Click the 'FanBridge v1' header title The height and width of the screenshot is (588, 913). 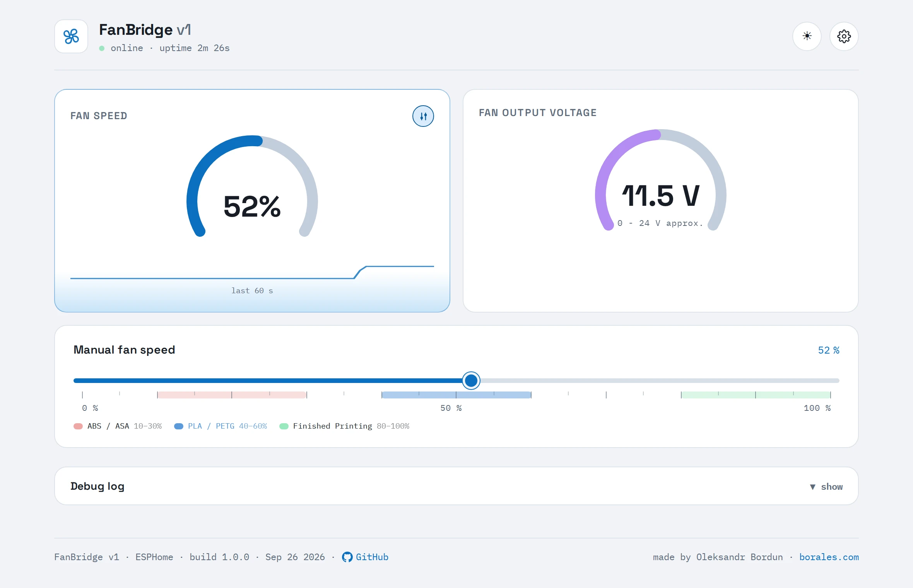(x=145, y=30)
